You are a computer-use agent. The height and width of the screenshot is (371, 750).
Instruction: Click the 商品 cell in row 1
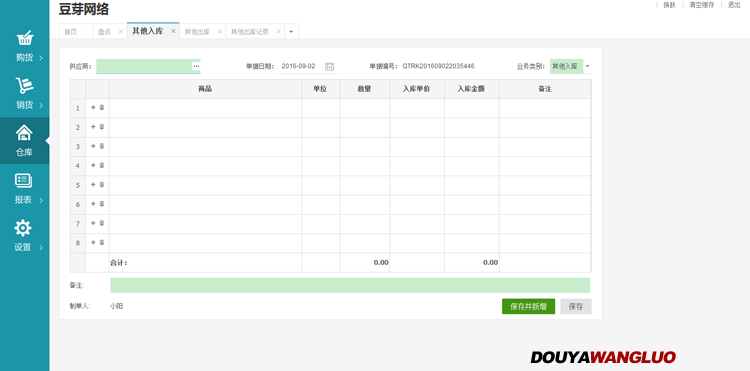(x=205, y=108)
